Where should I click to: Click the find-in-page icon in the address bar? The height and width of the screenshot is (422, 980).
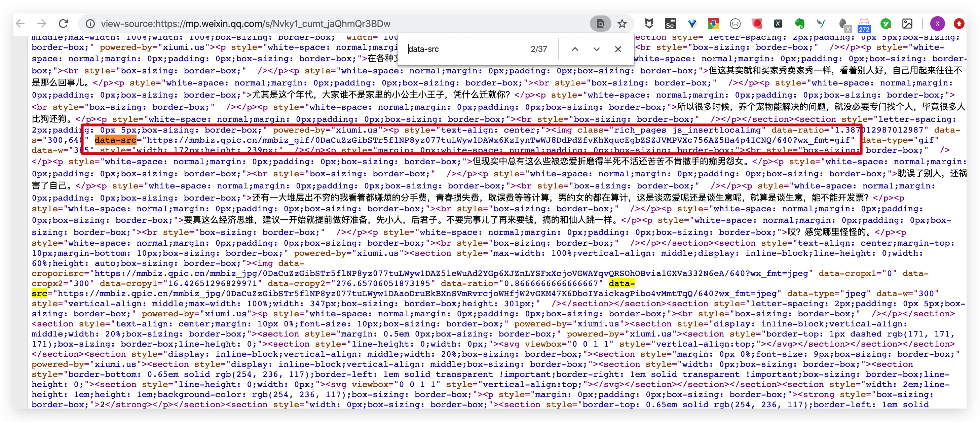(600, 24)
